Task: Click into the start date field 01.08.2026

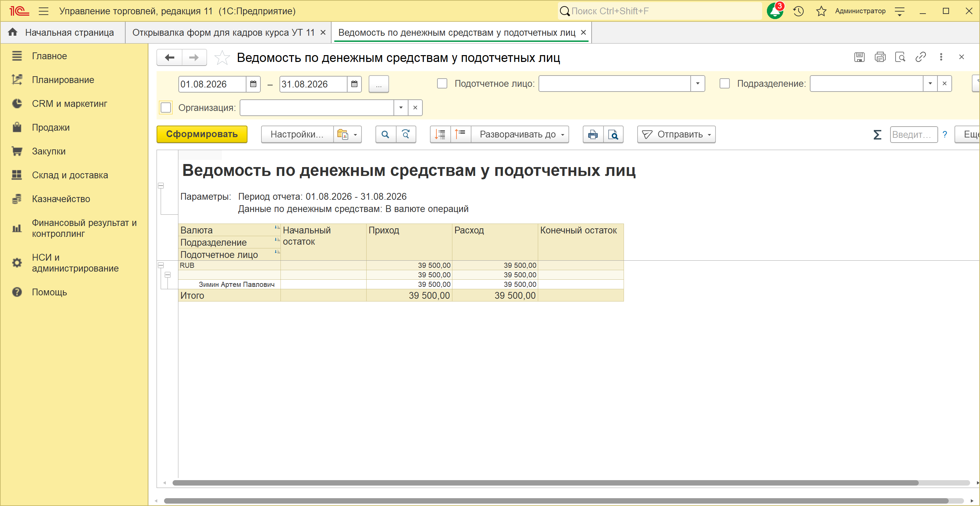Action: click(x=212, y=84)
